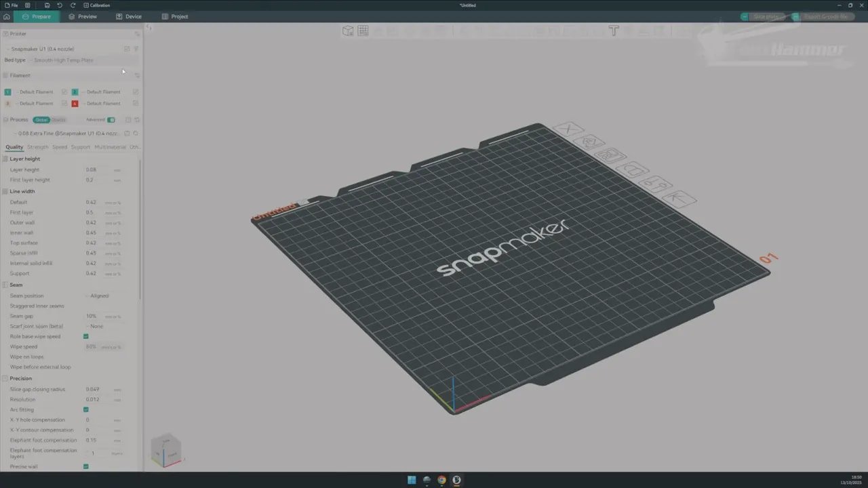Image resolution: width=868 pixels, height=488 pixels.
Task: Open the Multimaterial settings tab
Action: [110, 147]
